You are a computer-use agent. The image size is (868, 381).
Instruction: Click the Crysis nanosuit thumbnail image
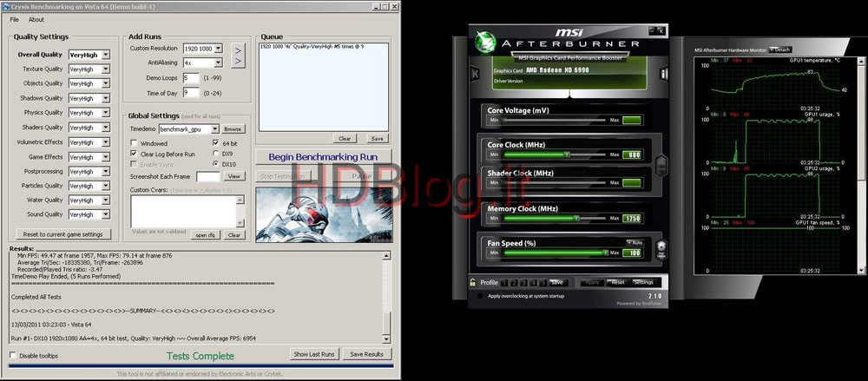click(x=324, y=214)
